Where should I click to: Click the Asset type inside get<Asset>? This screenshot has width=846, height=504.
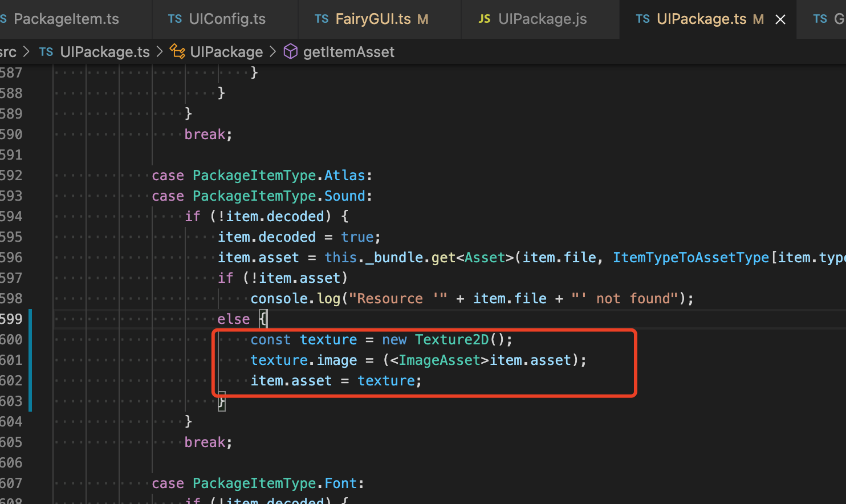click(x=485, y=257)
